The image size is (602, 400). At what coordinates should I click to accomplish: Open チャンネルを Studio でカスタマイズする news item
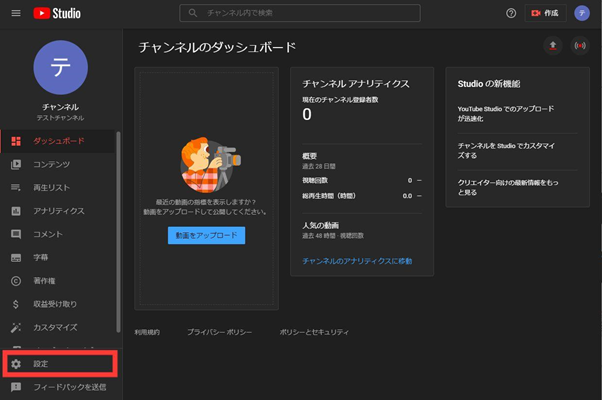(x=506, y=150)
